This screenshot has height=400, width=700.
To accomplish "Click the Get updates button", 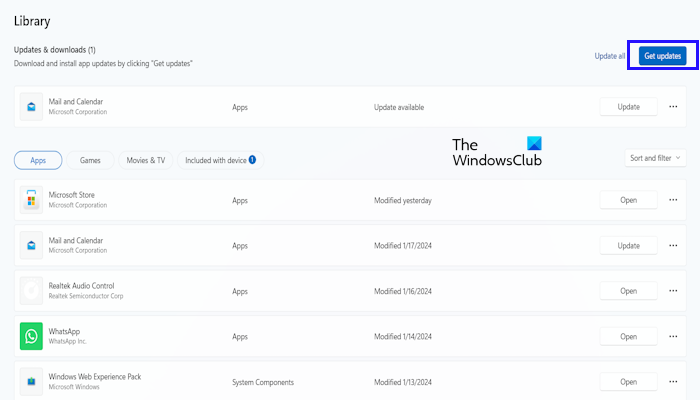I will 662,56.
